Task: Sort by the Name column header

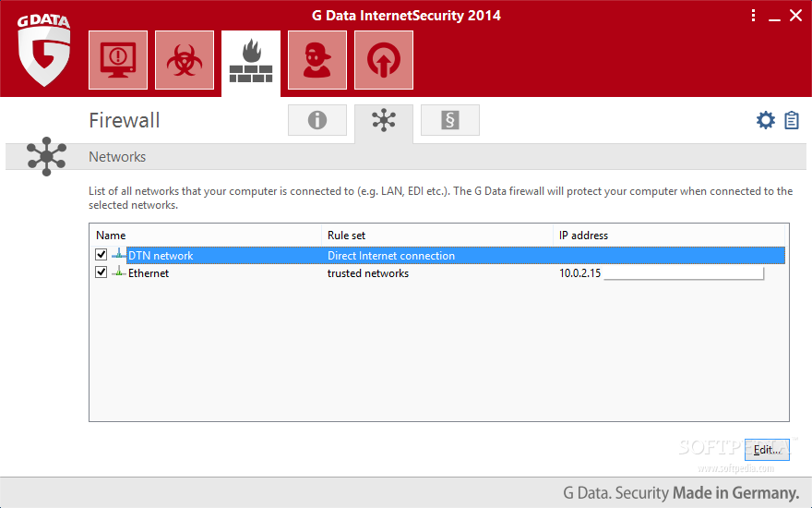Action: 206,236
